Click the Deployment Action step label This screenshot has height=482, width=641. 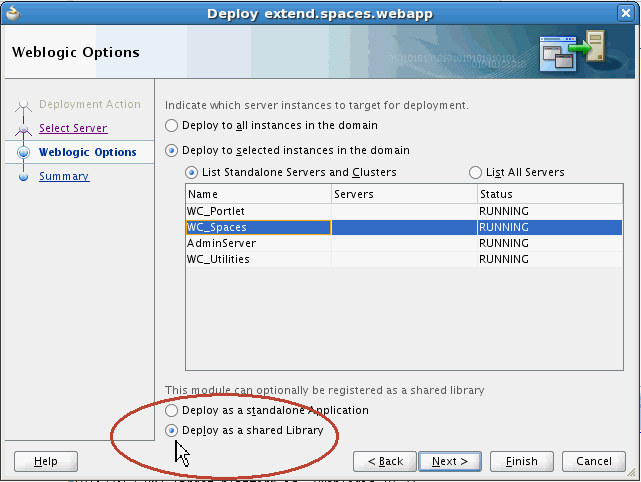coord(90,104)
